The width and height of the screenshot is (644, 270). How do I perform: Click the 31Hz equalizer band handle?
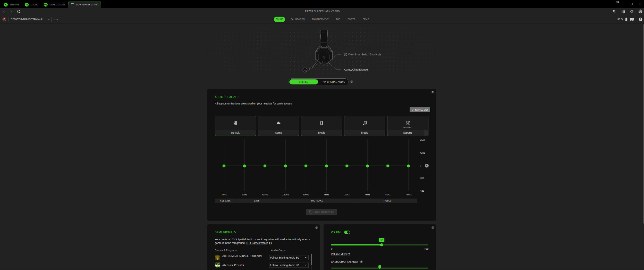click(224, 166)
